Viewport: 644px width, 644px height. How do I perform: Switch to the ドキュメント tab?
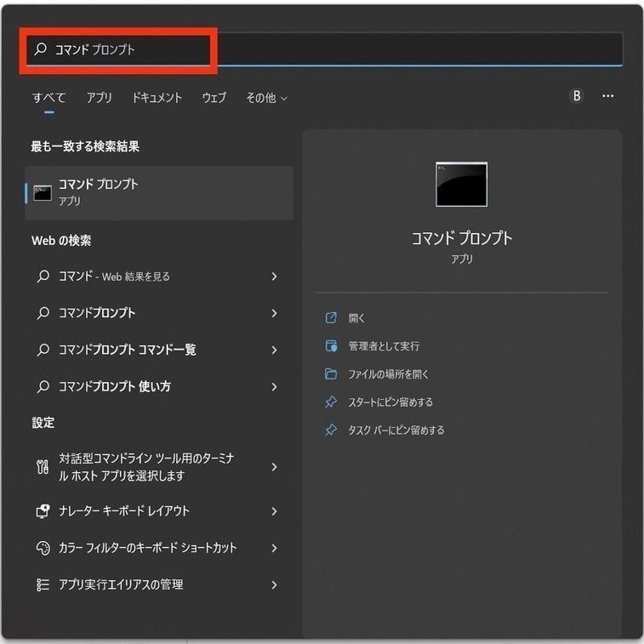tap(157, 98)
